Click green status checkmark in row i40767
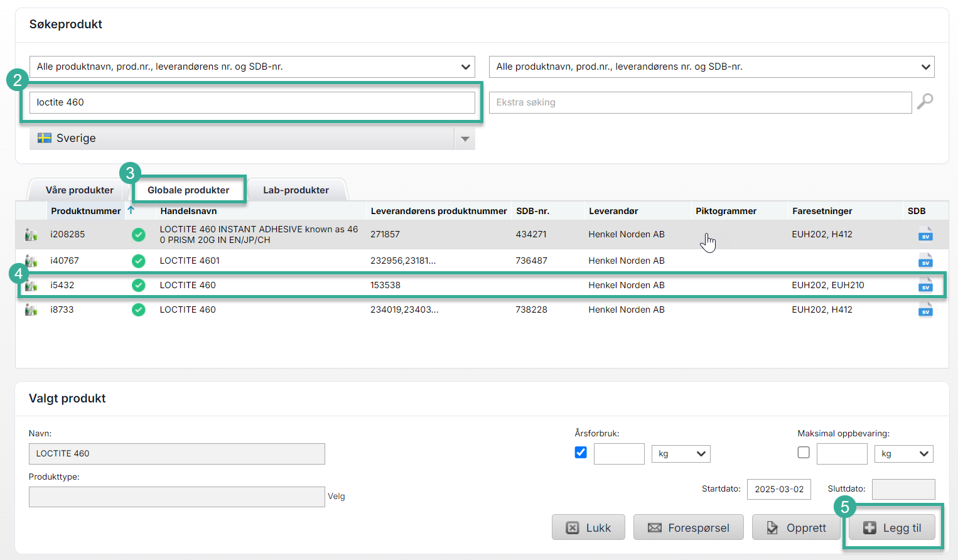 (139, 261)
